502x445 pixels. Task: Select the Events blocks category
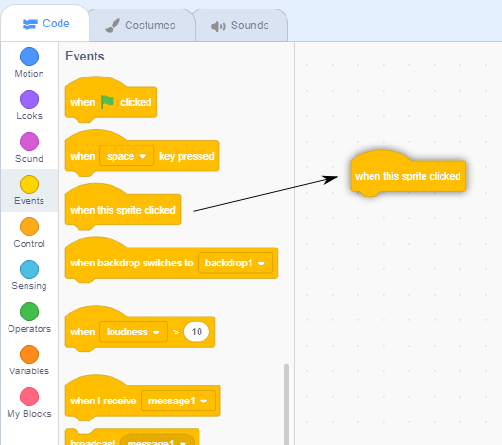coord(29,190)
